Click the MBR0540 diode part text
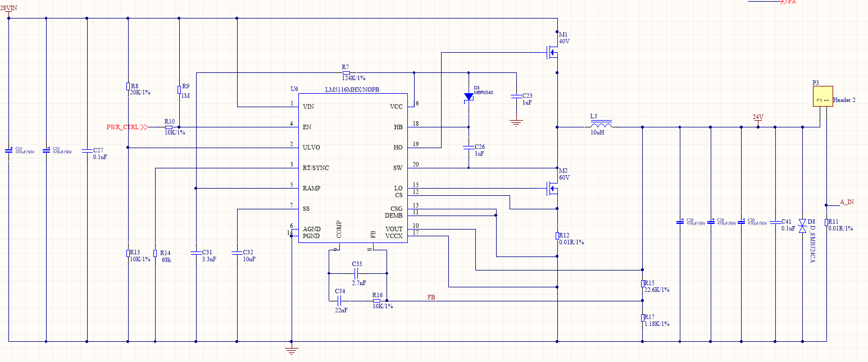 click(484, 93)
